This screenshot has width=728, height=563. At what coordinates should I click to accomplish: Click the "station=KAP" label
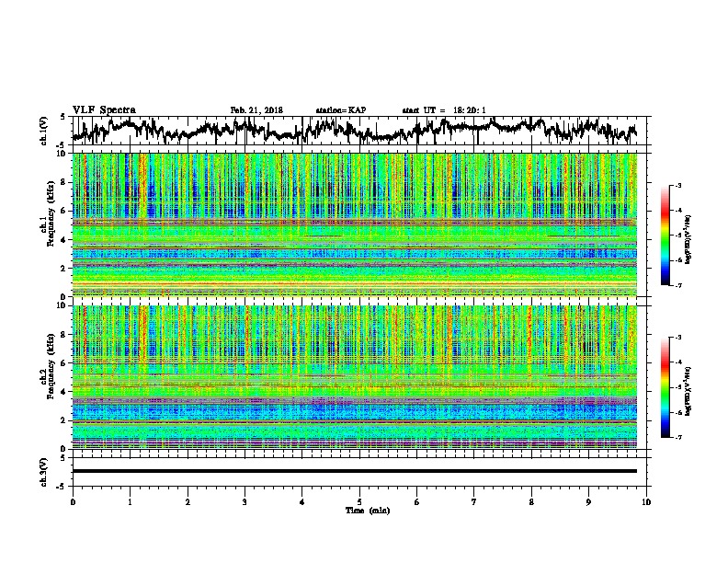coord(341,110)
